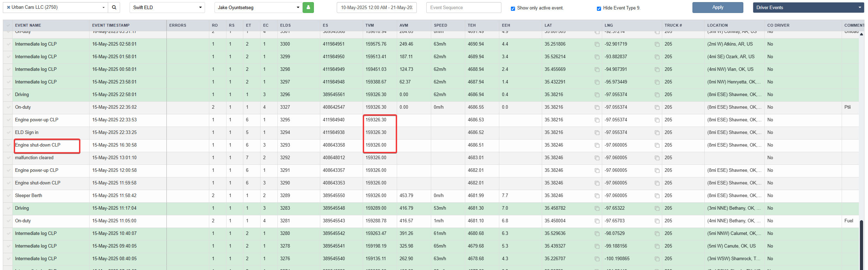Sort by ELDS column header
The image size is (868, 270).
point(285,25)
